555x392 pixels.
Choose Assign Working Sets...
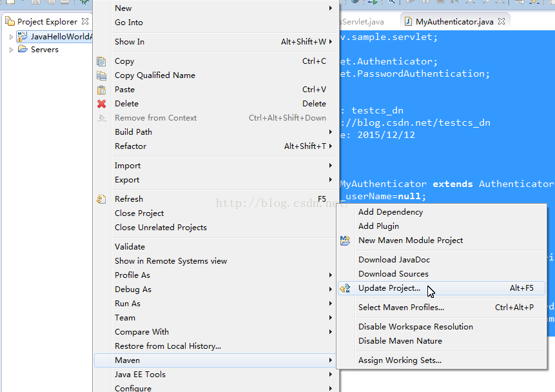click(x=442, y=360)
